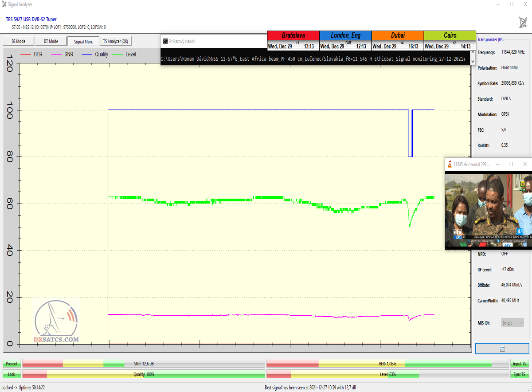Click the command prompt scroll up arrow
The image size is (532, 392).
[473, 52]
